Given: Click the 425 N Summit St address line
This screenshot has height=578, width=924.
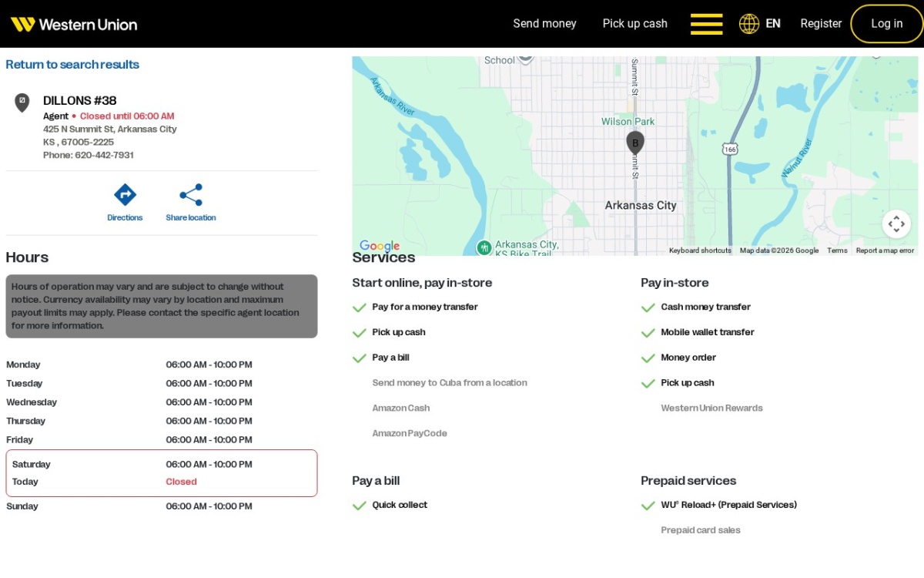Looking at the screenshot, I should coord(110,129).
